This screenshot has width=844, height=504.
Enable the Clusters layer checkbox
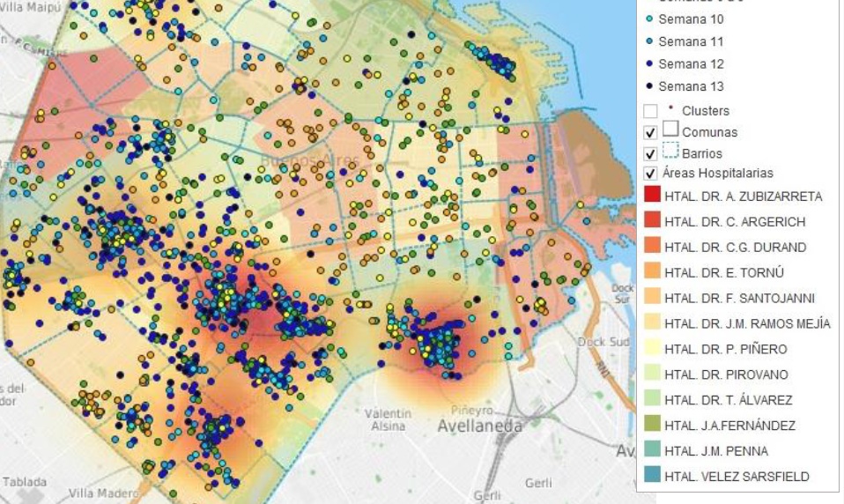click(x=651, y=112)
